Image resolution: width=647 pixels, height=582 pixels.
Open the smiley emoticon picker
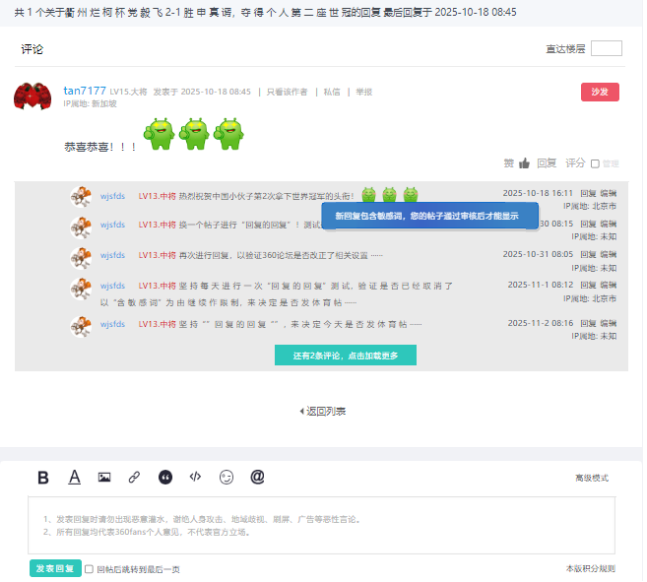[226, 478]
